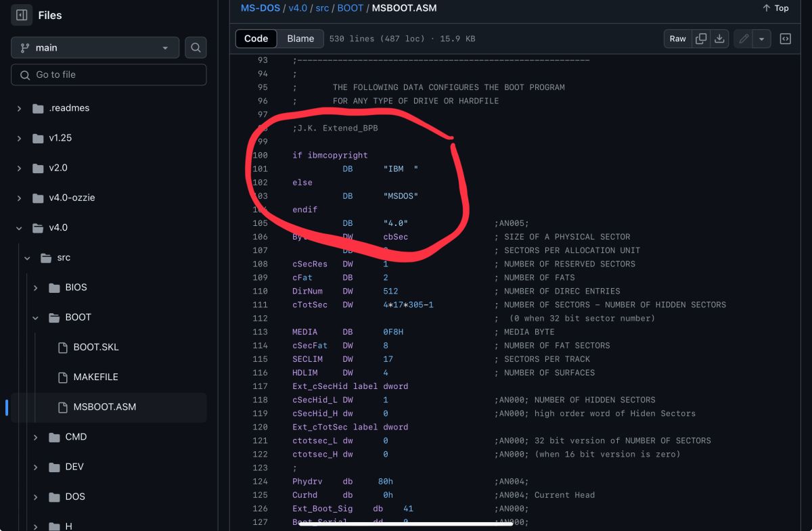Click src breadcrumb link
The height and width of the screenshot is (531, 812).
[x=323, y=8]
